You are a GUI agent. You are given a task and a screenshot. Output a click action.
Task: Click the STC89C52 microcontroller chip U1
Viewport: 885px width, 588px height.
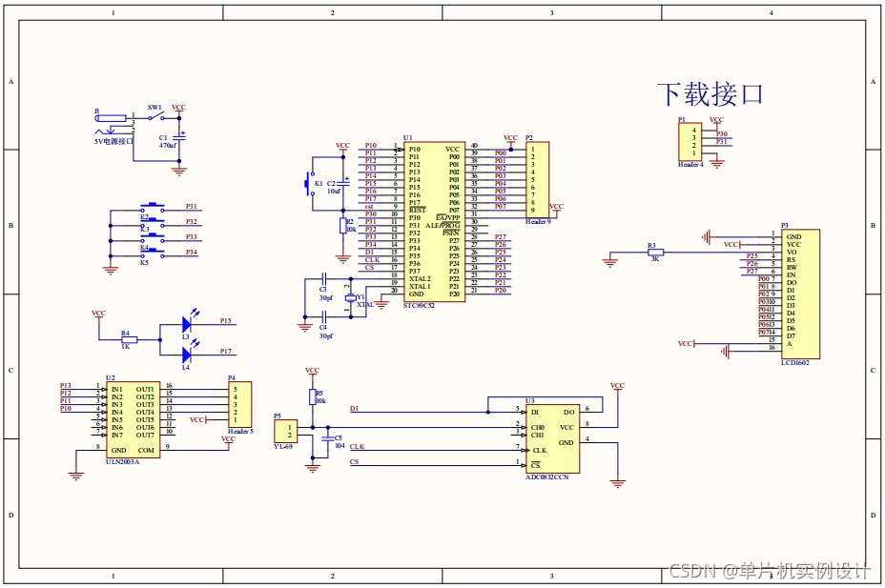(x=435, y=221)
